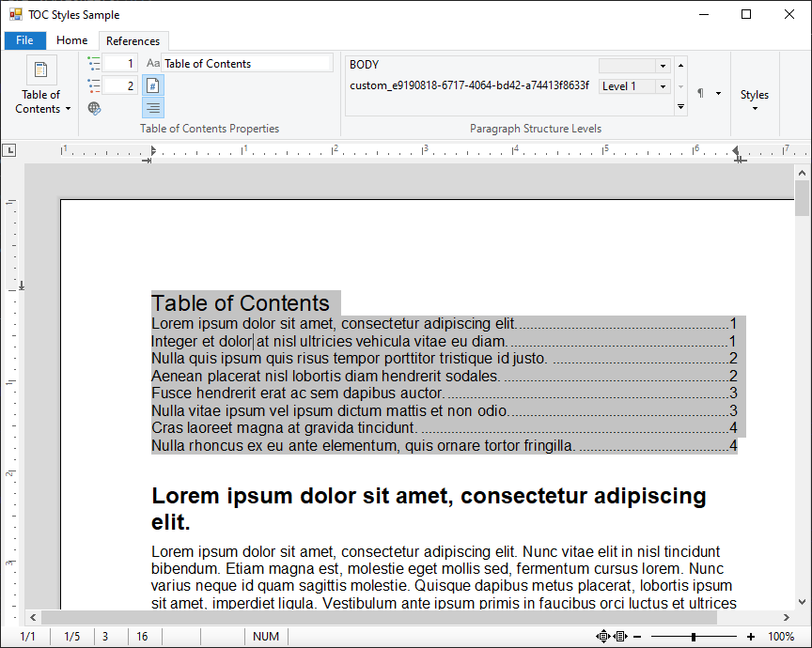The height and width of the screenshot is (648, 812).
Task: Click the 100% zoom level label
Action: click(781, 637)
